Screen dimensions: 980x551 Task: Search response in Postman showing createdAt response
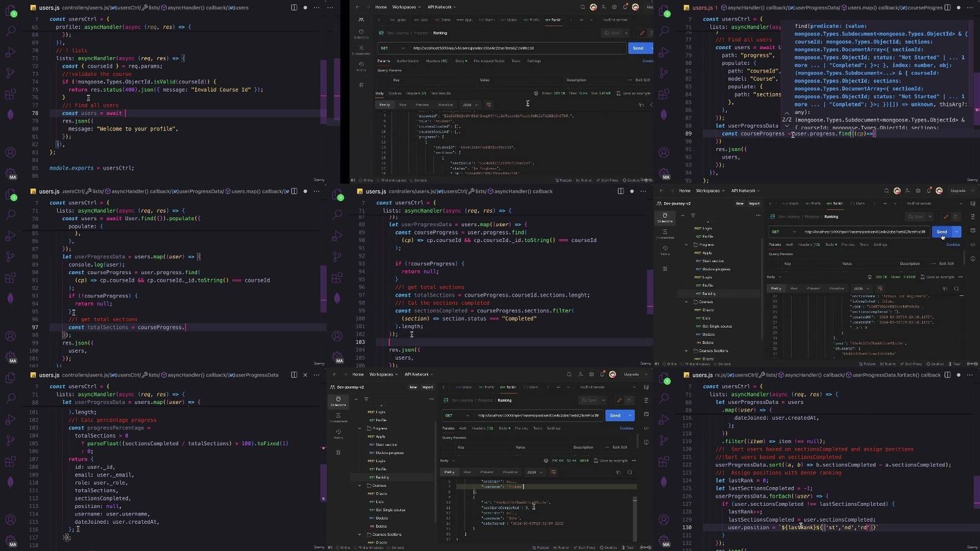pyautogui.click(x=956, y=288)
